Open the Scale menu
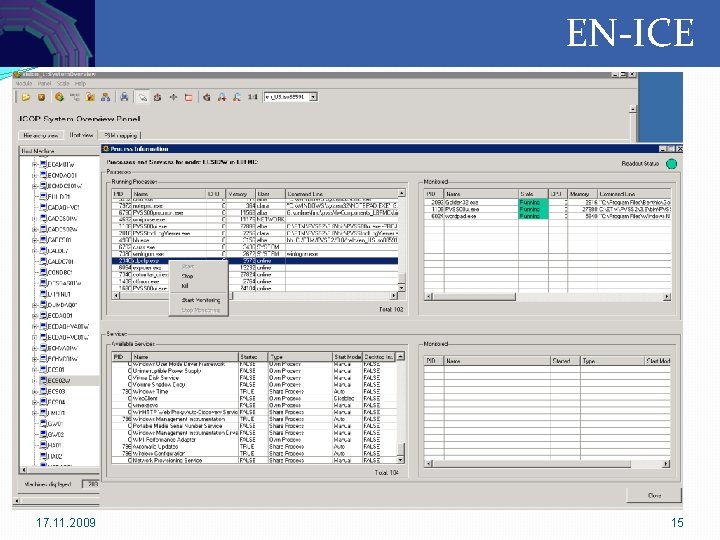 pyautogui.click(x=63, y=84)
